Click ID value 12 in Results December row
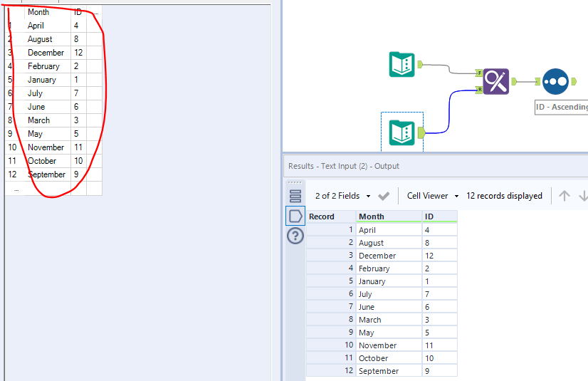588x381 pixels. point(439,256)
